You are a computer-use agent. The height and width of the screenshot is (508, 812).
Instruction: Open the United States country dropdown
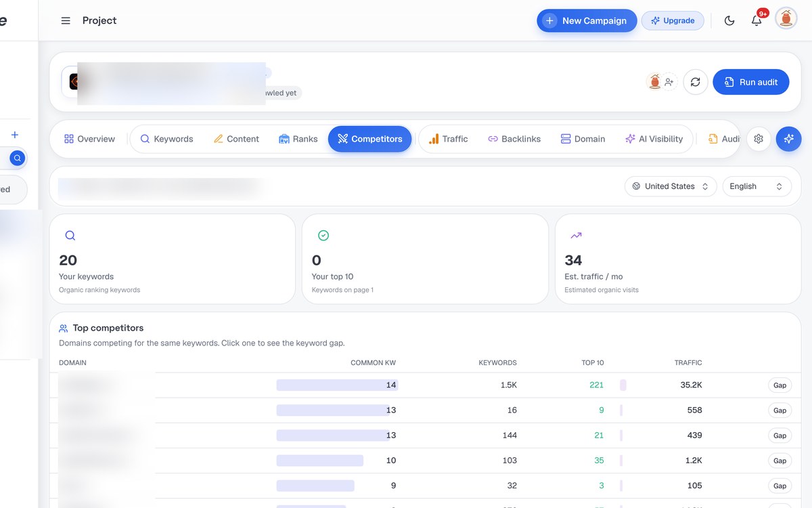click(671, 186)
